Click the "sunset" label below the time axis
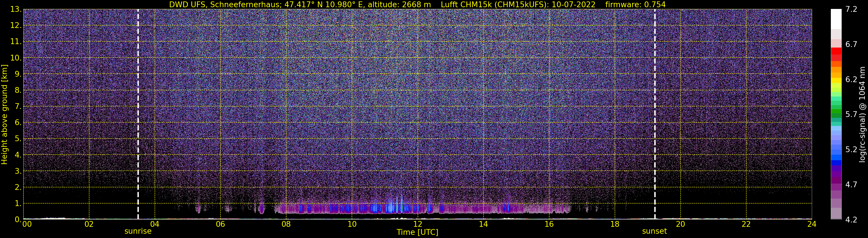Image resolution: width=868 pixels, height=238 pixels. tap(654, 231)
